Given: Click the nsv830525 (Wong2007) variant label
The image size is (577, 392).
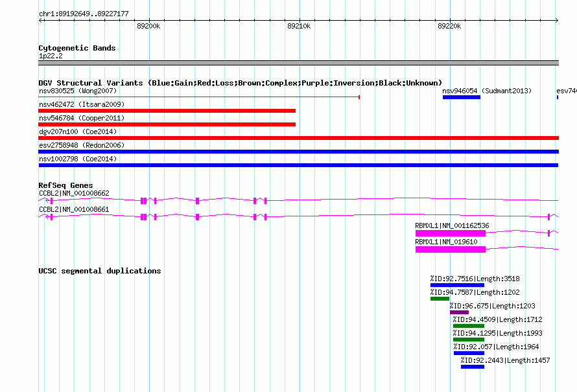Looking at the screenshot, I should pyautogui.click(x=78, y=91).
